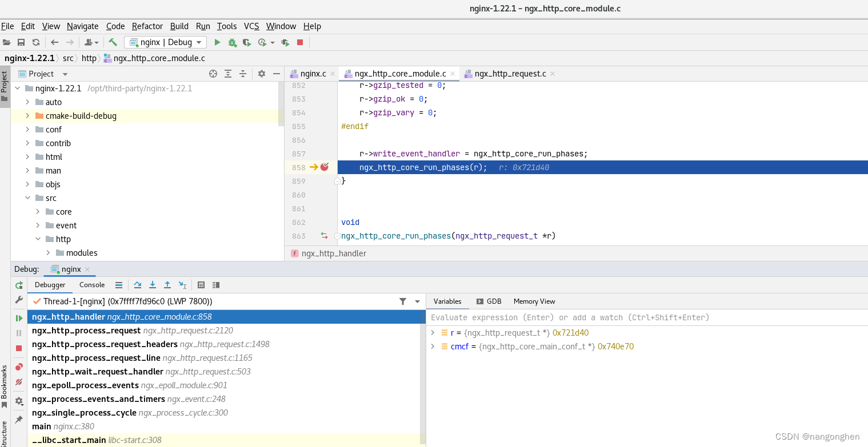This screenshot has height=447, width=868.
Task: Click Expand All icon in Project panel
Action: [228, 74]
